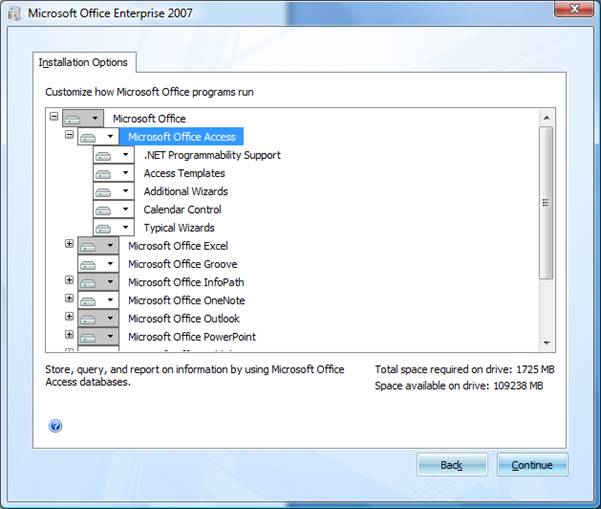
Task: Click the Continue button
Action: pyautogui.click(x=532, y=465)
